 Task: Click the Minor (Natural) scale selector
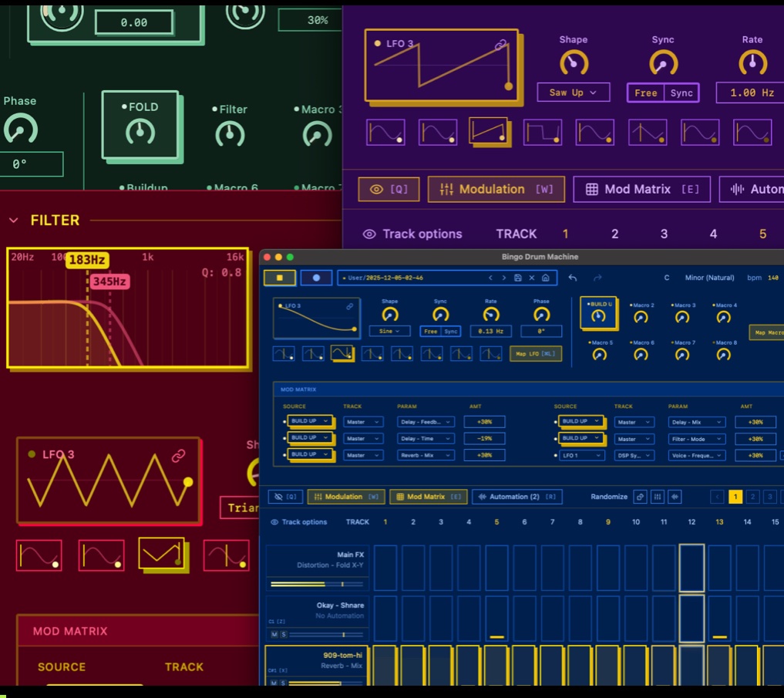click(709, 278)
